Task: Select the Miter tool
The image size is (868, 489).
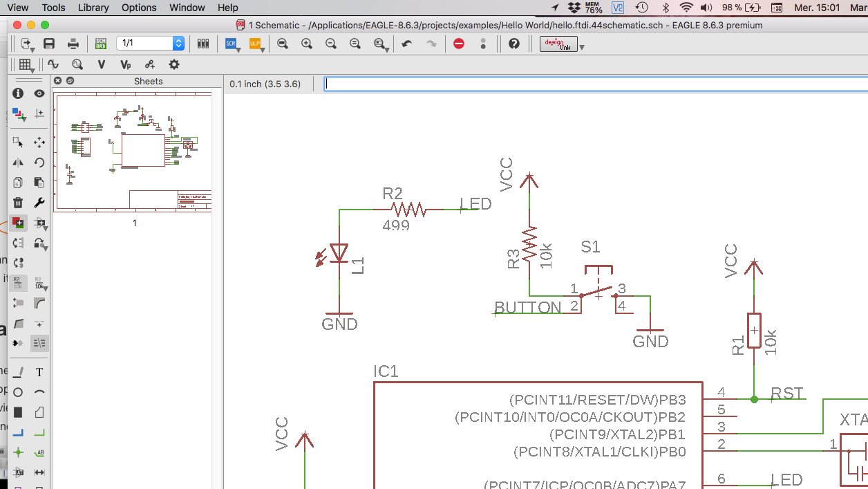Action: (39, 303)
